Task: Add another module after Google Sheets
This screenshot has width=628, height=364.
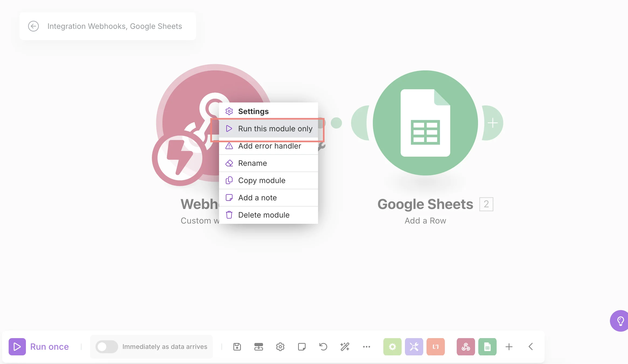Action: 493,123
